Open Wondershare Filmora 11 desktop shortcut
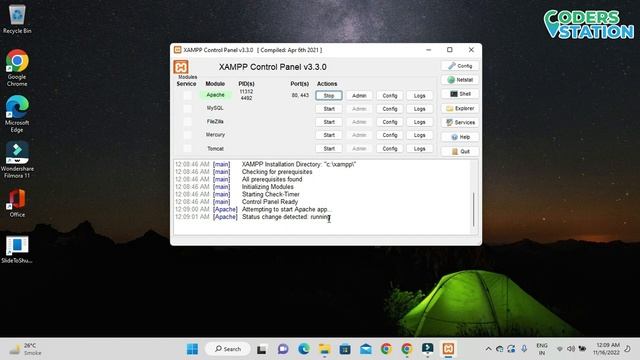The image size is (640, 360). tap(17, 160)
